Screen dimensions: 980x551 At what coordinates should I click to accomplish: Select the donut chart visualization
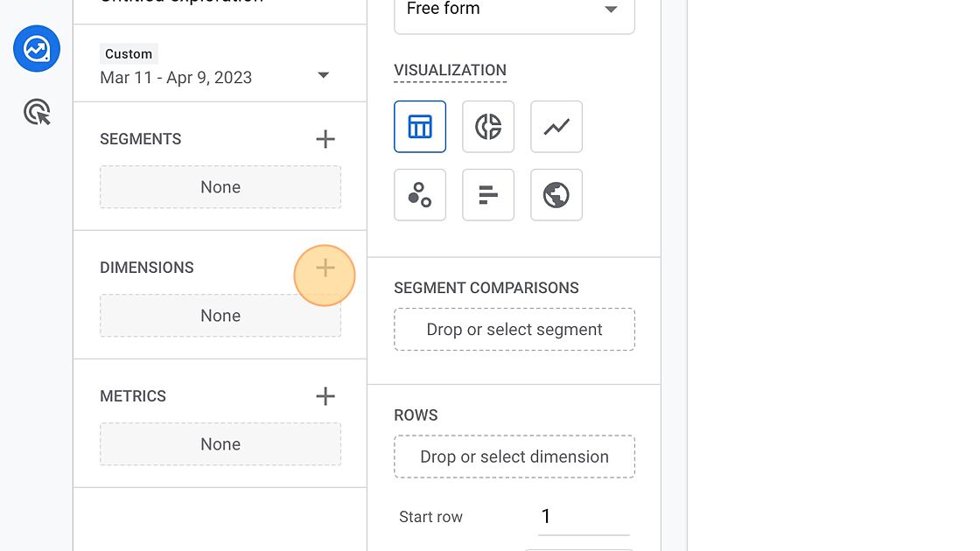click(488, 127)
